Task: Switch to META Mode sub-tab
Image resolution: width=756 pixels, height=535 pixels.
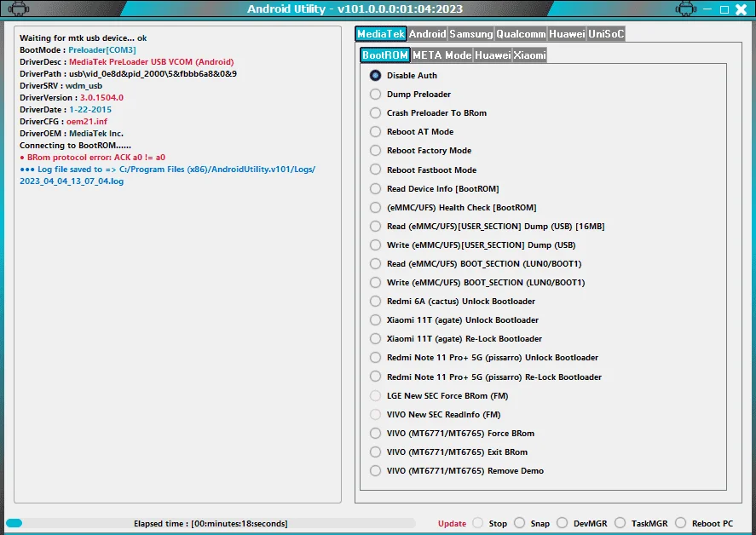Action: tap(441, 55)
